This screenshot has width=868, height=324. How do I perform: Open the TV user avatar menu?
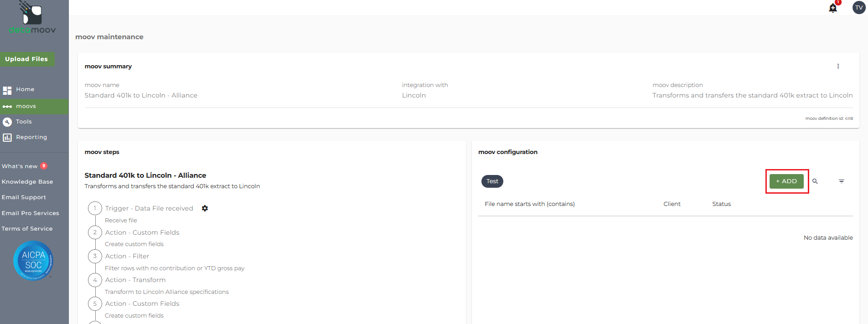tap(859, 7)
